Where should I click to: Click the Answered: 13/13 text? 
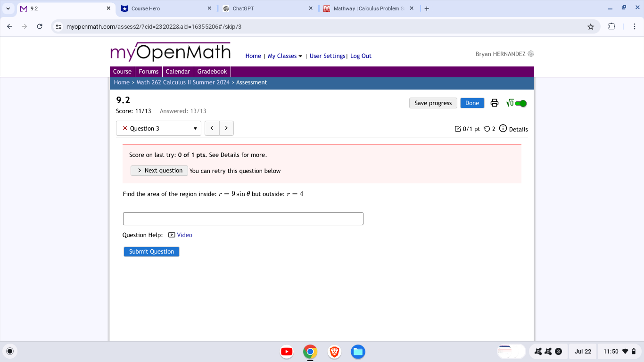click(183, 111)
